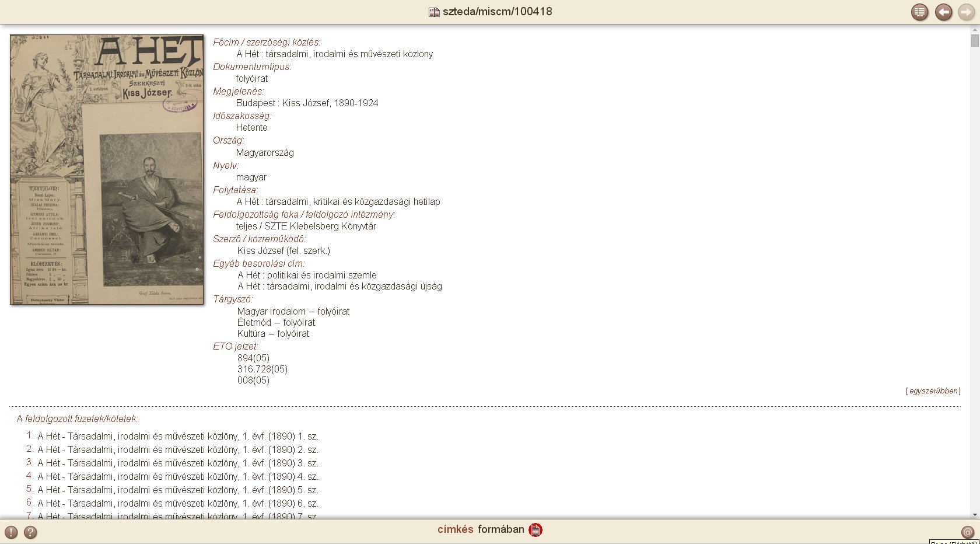Click the 'magyar' language value
The image size is (980, 544).
(x=251, y=177)
